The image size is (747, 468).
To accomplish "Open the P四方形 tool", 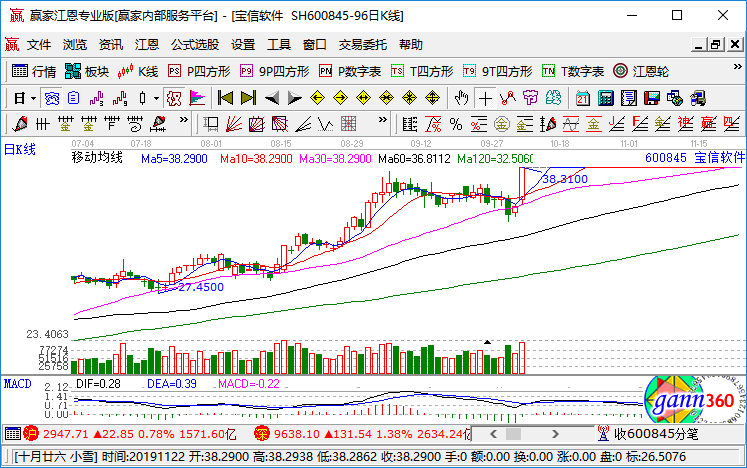I will coord(199,71).
